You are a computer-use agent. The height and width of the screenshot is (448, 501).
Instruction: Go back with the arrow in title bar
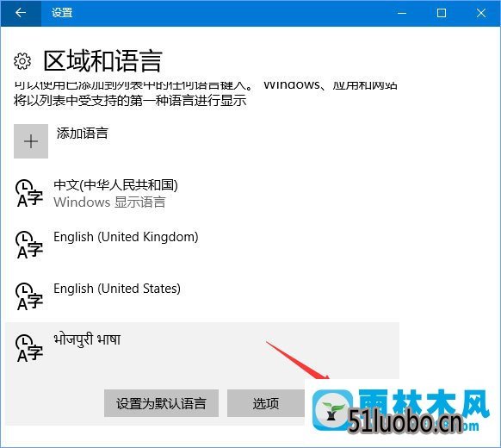coord(21,13)
